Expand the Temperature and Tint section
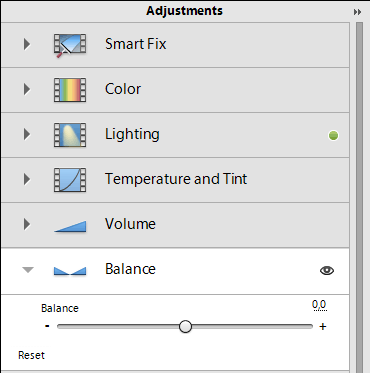370x373 pixels. 27,179
